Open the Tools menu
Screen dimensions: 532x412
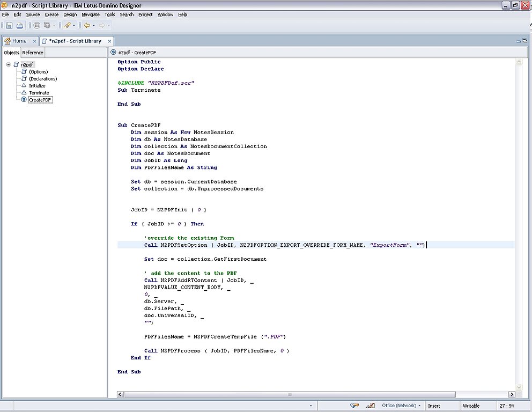(109, 14)
